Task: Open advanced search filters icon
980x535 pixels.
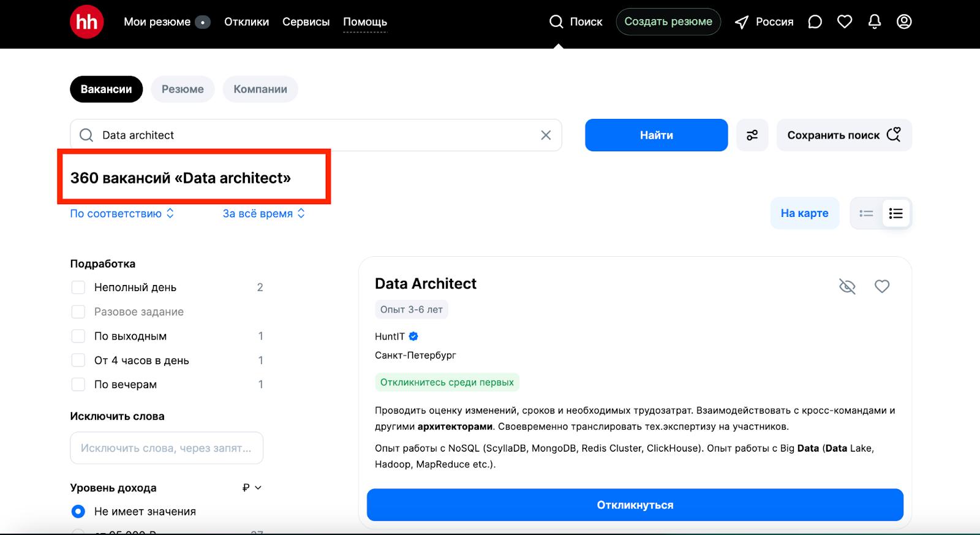Action: click(752, 135)
